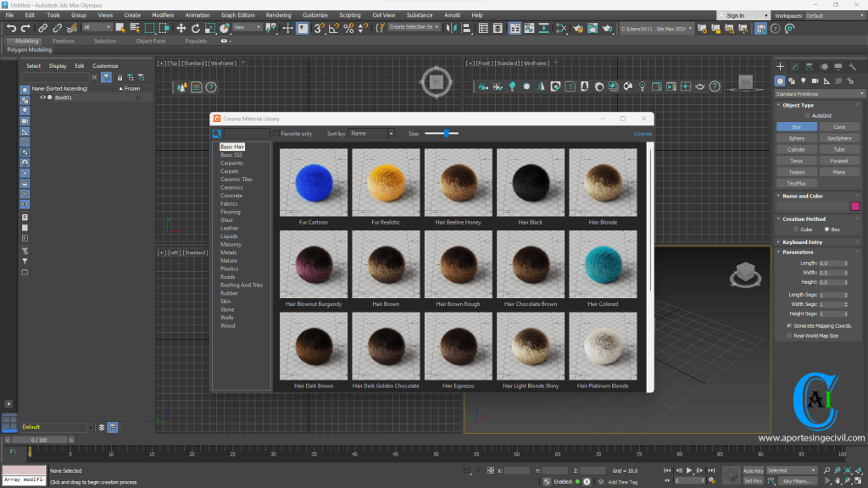The width and height of the screenshot is (868, 488).
Task: Tick the AutoGrid checkbox
Action: (x=807, y=115)
